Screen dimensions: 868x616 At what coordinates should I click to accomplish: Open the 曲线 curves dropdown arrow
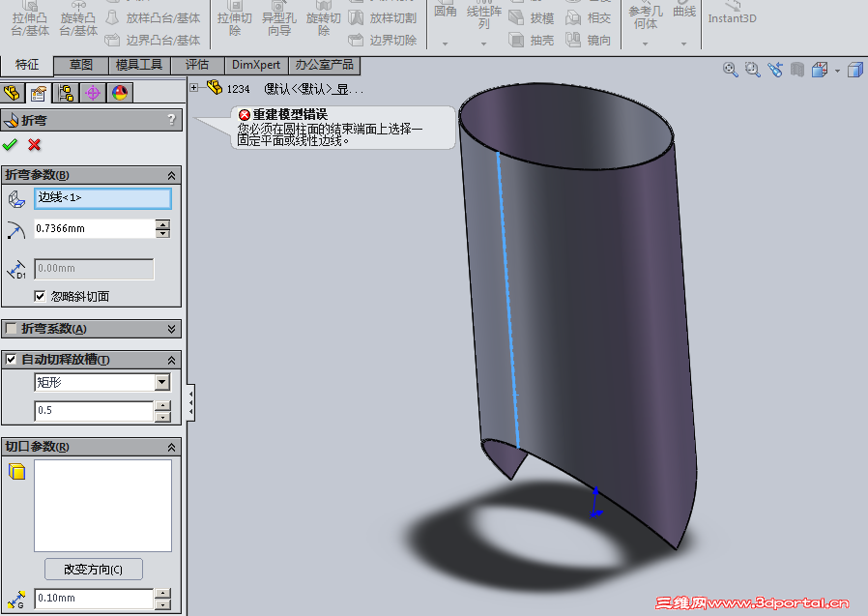(x=683, y=44)
